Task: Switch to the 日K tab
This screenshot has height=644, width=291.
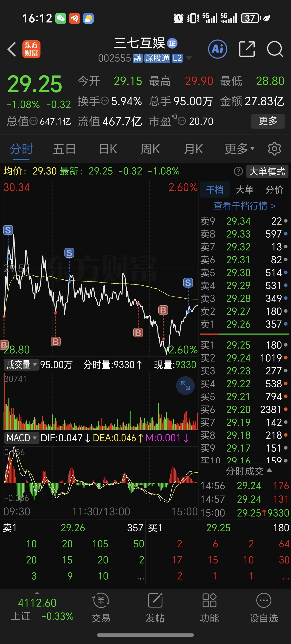Action: pos(108,149)
